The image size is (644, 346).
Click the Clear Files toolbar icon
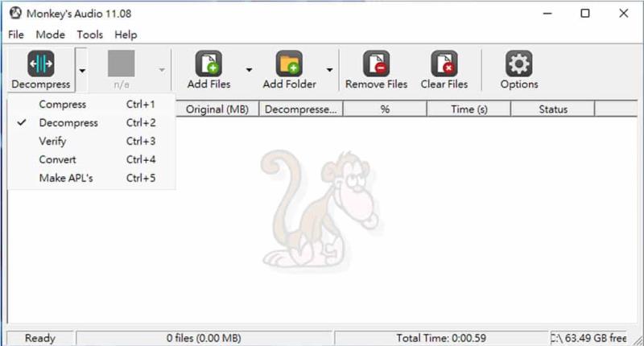point(444,64)
